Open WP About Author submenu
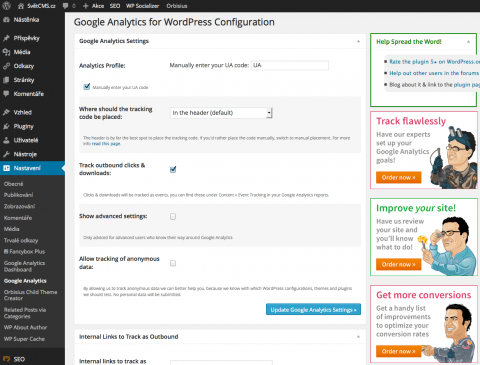480x365 pixels. [x=25, y=327]
